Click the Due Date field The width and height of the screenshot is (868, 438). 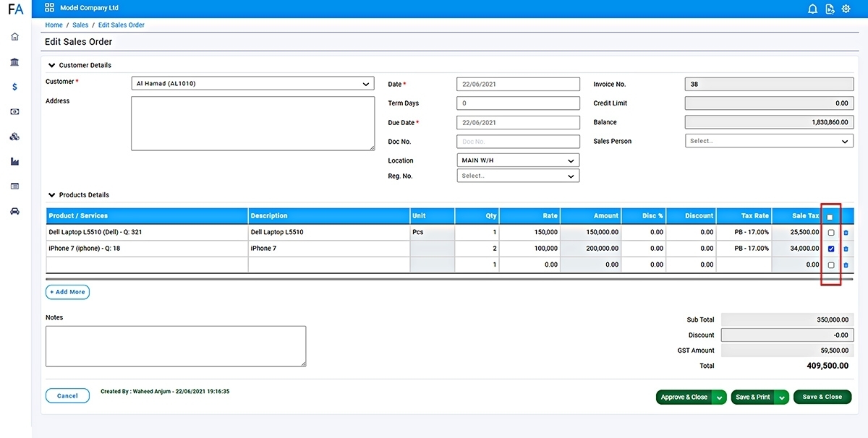coord(518,123)
